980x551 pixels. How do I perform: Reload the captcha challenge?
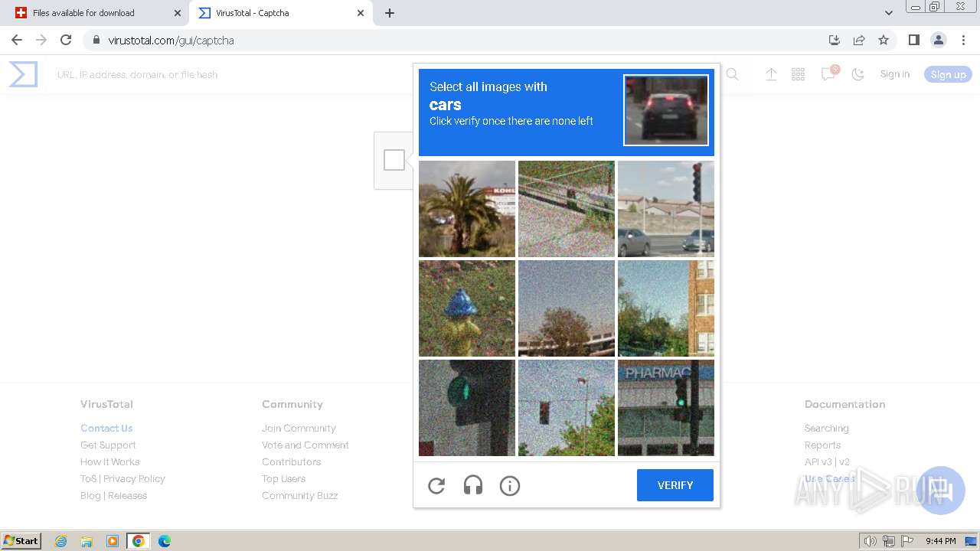pos(436,485)
